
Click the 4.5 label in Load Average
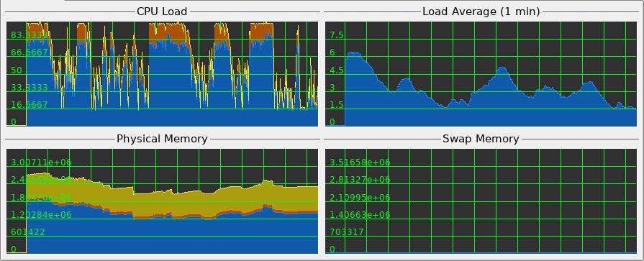[x=337, y=70]
